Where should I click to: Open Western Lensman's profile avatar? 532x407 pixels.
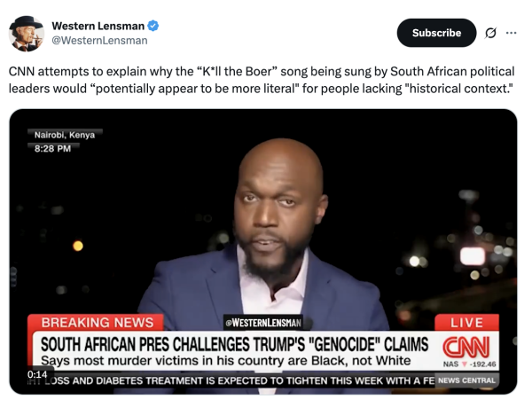pyautogui.click(x=27, y=34)
